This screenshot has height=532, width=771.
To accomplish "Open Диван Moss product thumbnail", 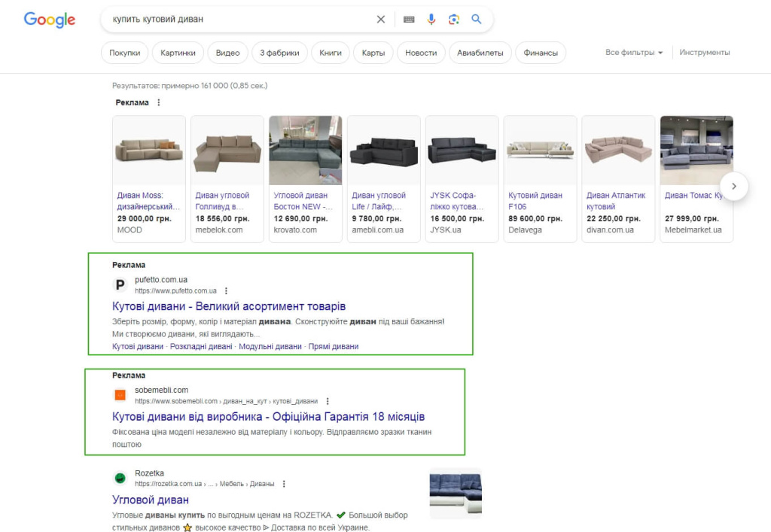I will [149, 150].
